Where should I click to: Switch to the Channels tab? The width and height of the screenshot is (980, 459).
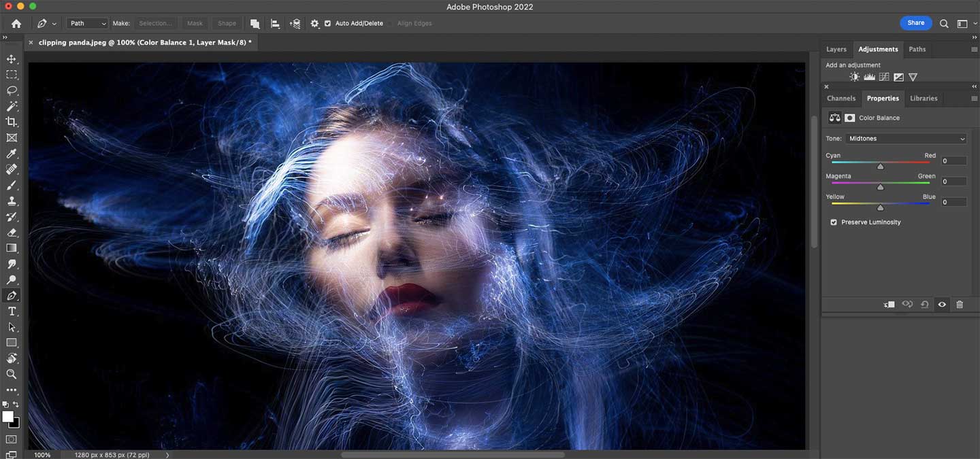pos(841,99)
